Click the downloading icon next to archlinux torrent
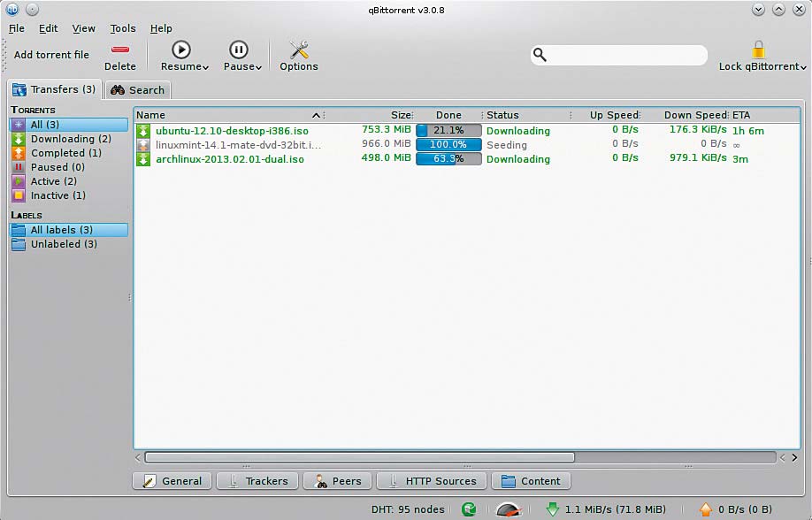812x520 pixels. pos(143,159)
